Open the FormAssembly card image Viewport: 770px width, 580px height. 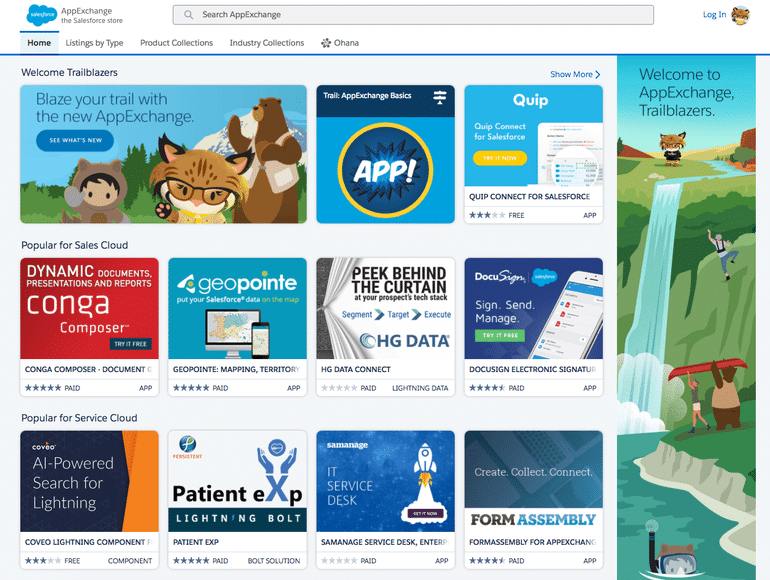coord(534,481)
